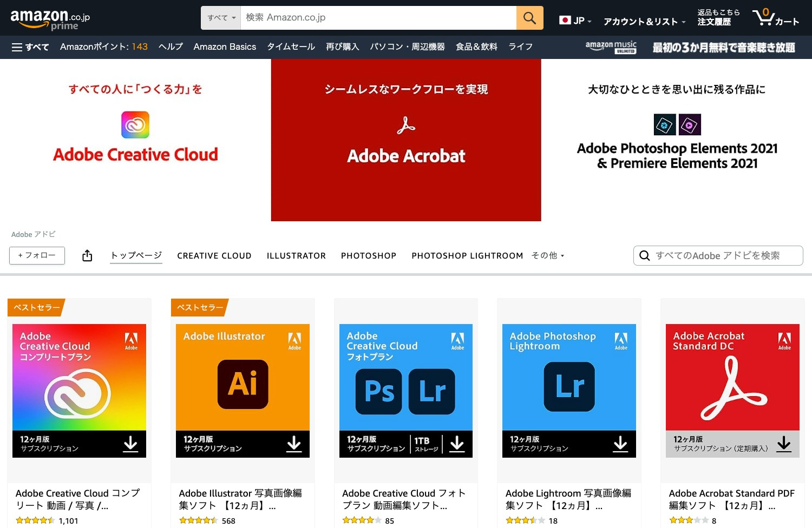Click the Adobe アドビ breadcrumb
Image resolution: width=812 pixels, height=528 pixels.
pos(34,234)
